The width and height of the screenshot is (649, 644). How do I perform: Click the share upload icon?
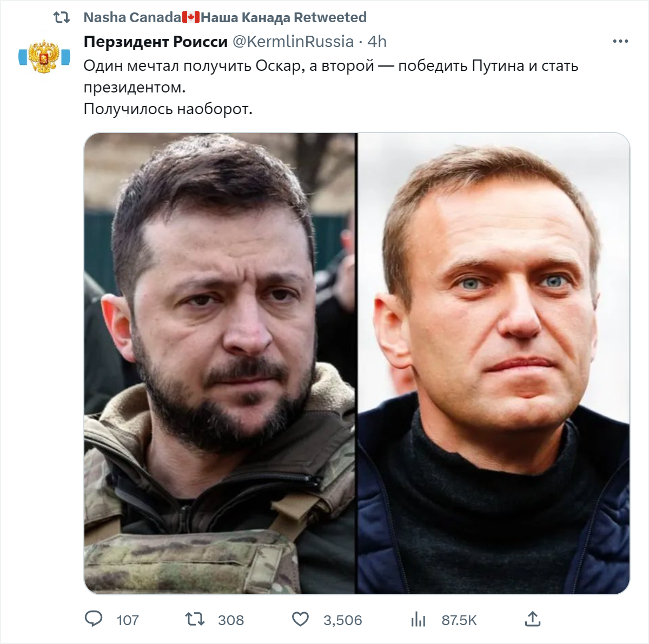[533, 619]
